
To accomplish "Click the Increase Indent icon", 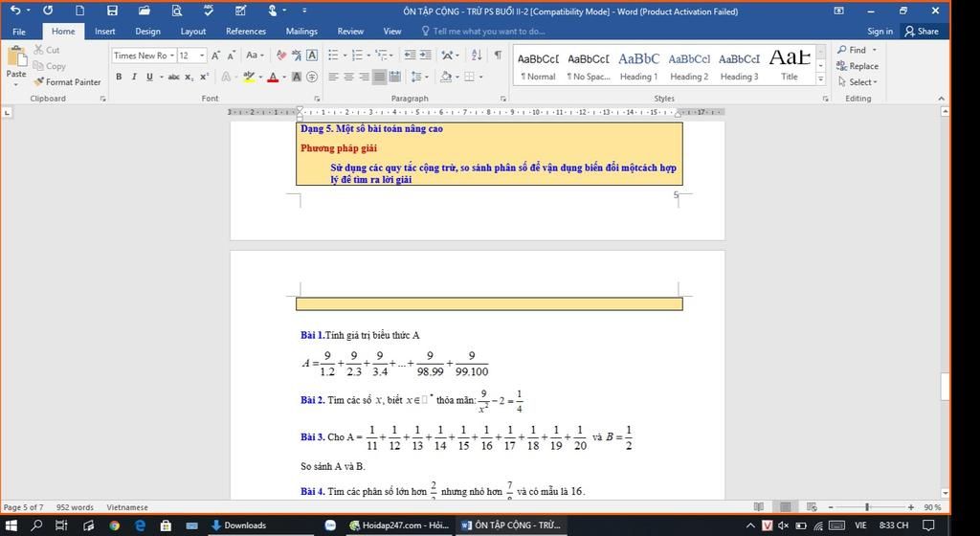I will pos(426,55).
